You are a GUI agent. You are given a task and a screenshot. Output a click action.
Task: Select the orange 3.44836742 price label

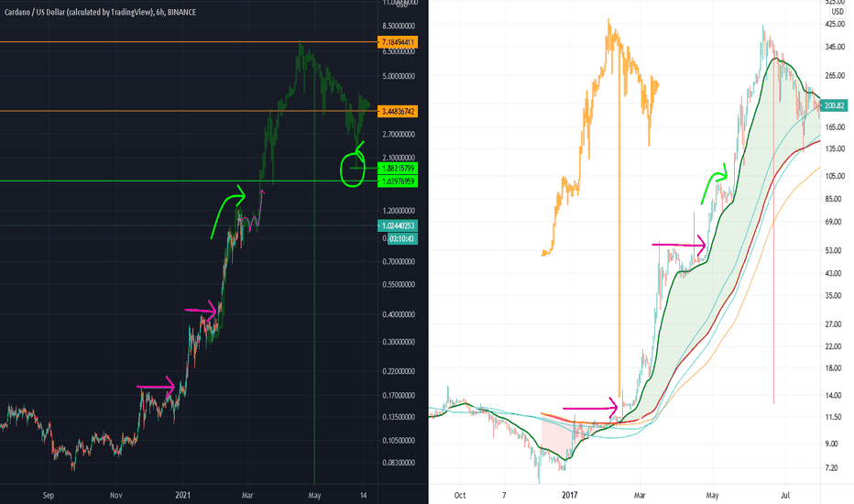pyautogui.click(x=398, y=111)
